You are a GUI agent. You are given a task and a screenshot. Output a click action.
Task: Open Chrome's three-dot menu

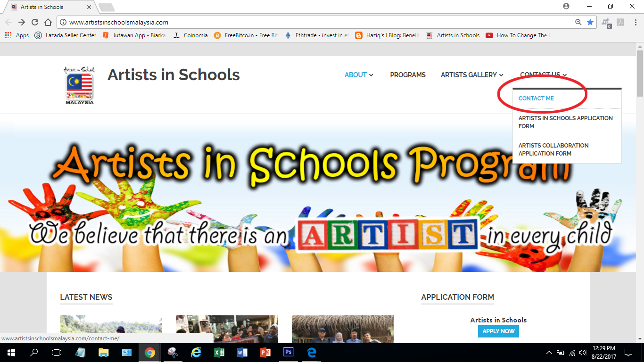point(634,22)
